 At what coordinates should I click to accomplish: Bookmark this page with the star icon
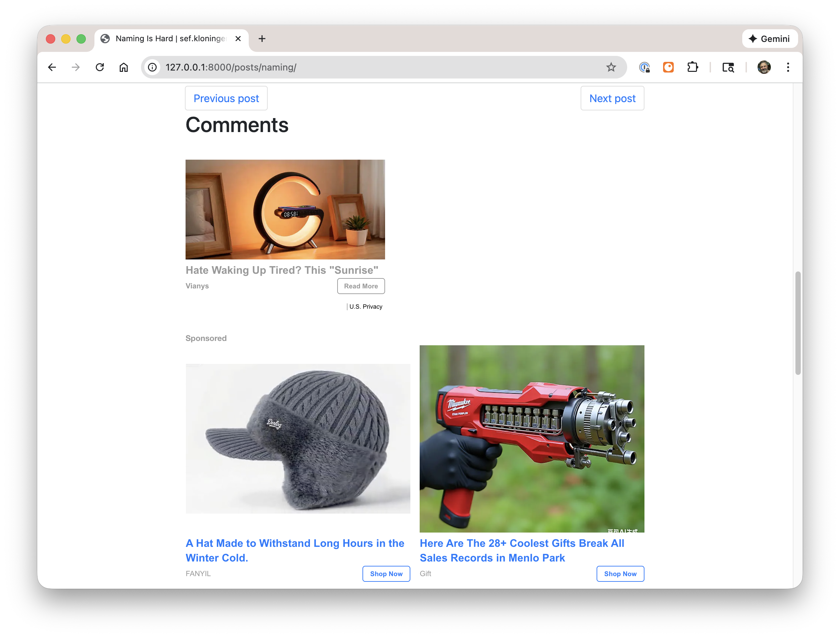pyautogui.click(x=611, y=67)
